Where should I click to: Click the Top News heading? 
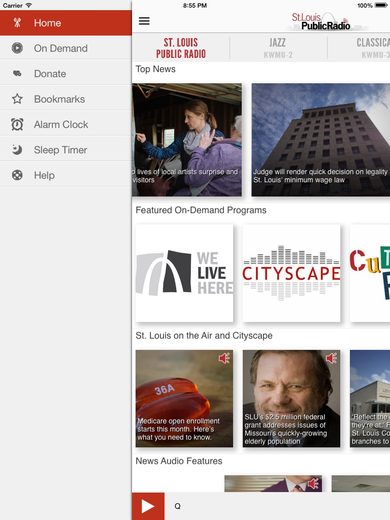[155, 69]
